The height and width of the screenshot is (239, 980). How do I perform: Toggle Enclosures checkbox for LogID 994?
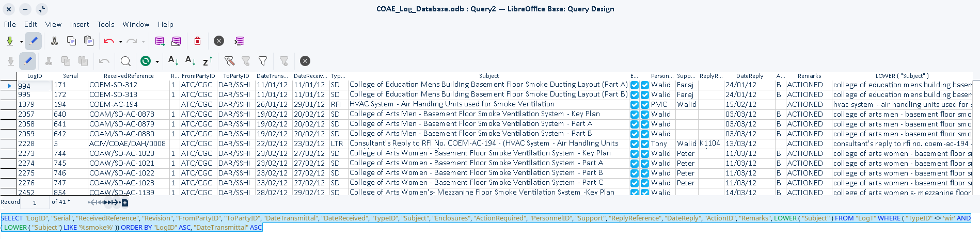[635, 85]
